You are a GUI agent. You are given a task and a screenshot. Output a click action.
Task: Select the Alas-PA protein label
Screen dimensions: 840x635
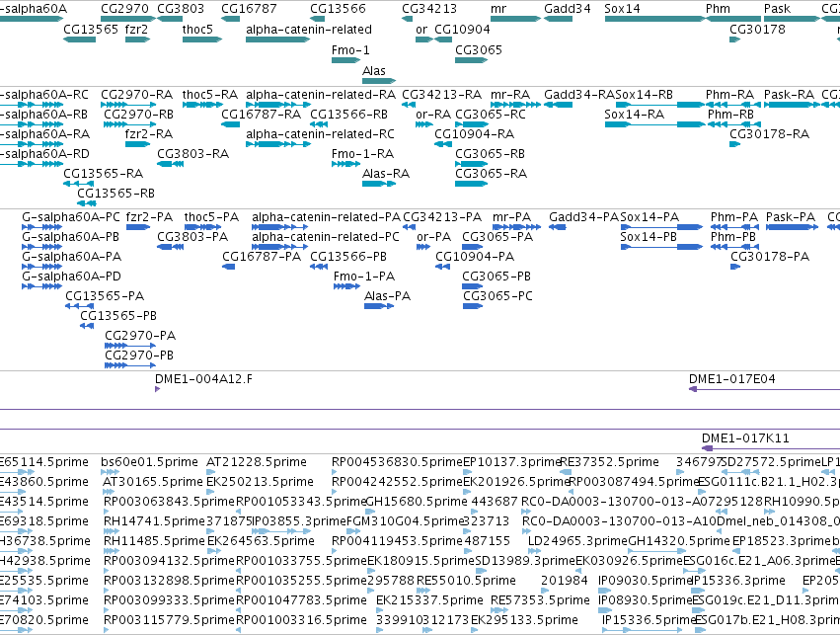[x=387, y=296]
